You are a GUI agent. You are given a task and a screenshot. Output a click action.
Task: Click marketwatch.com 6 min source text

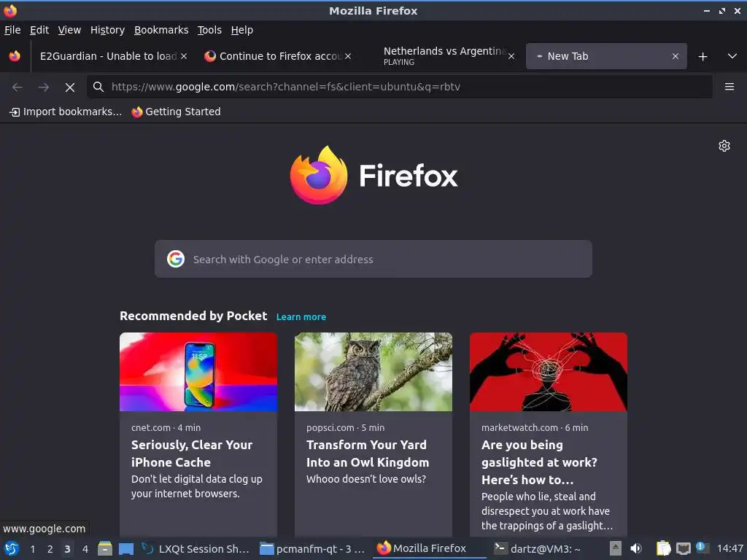pos(535,427)
